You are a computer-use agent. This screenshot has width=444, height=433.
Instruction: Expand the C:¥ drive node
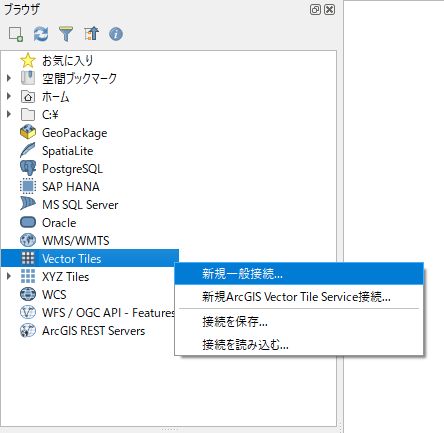(x=9, y=114)
